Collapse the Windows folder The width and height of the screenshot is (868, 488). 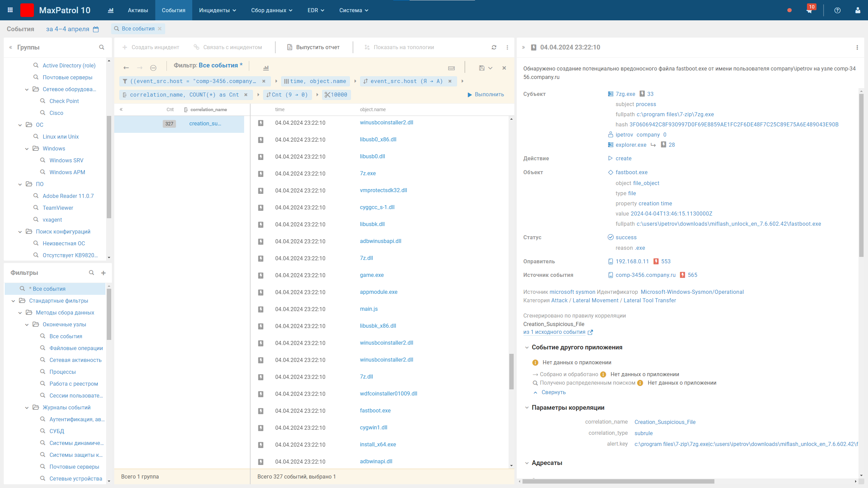[27, 149]
